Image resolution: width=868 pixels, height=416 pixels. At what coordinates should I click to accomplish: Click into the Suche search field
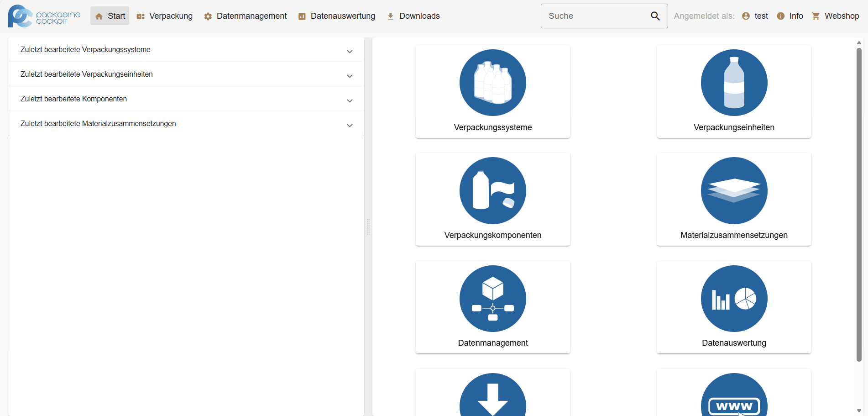[x=596, y=16]
